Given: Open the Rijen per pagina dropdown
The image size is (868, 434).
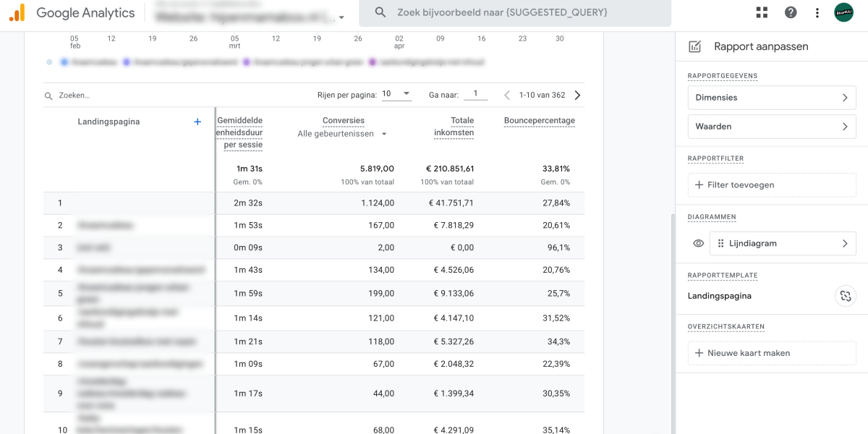Looking at the screenshot, I should (396, 94).
